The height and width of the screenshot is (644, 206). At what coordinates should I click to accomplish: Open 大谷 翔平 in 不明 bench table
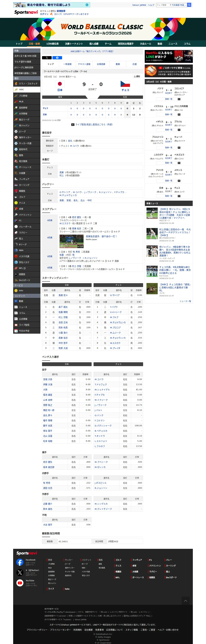click(48, 525)
